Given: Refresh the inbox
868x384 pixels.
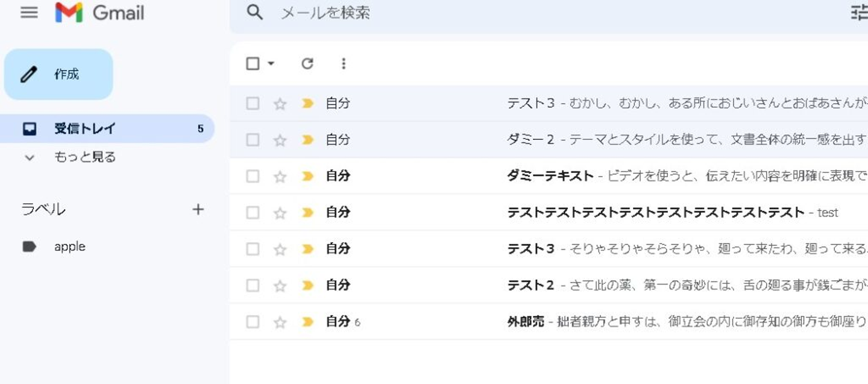Looking at the screenshot, I should point(307,63).
